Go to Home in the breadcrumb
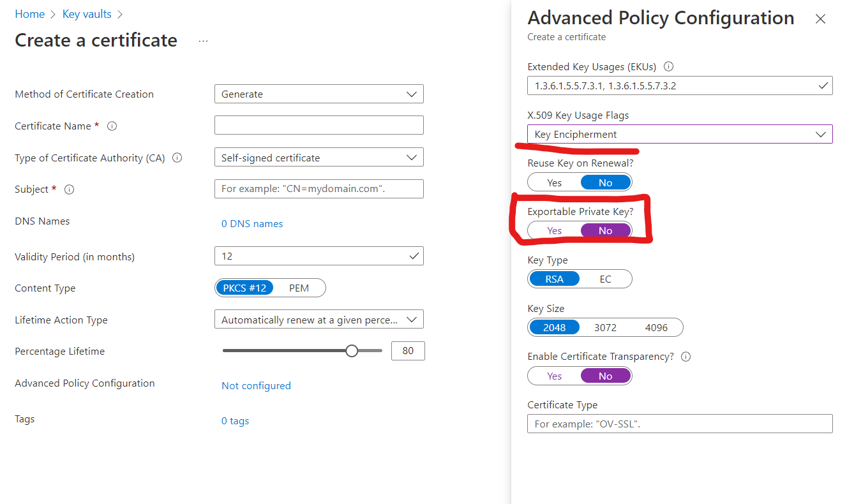Screen dimensions: 847x504 pos(29,14)
